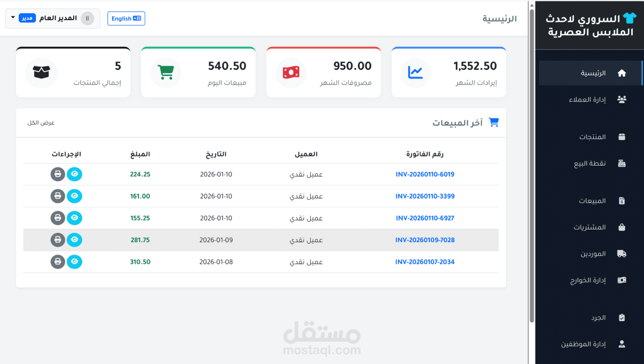The image size is (644, 364).
Task: Click the 1,552.50 monthly revenue value
Action: tap(475, 66)
